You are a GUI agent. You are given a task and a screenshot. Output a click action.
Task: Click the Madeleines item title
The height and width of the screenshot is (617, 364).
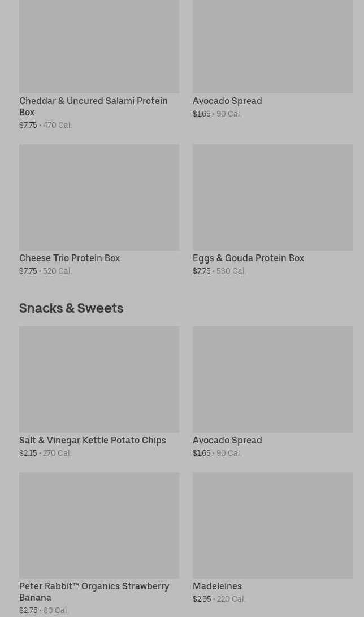[x=217, y=586]
